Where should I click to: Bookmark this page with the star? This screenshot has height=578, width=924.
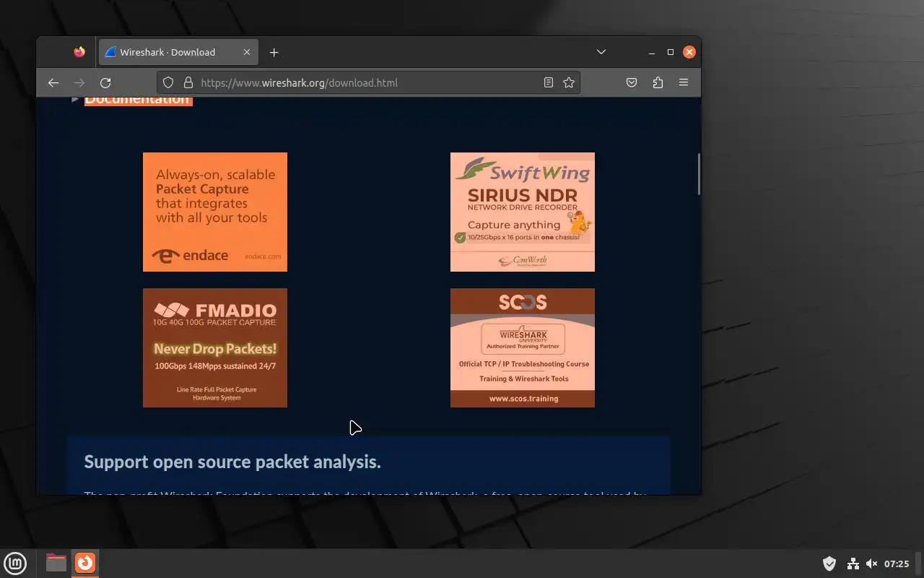(x=569, y=82)
